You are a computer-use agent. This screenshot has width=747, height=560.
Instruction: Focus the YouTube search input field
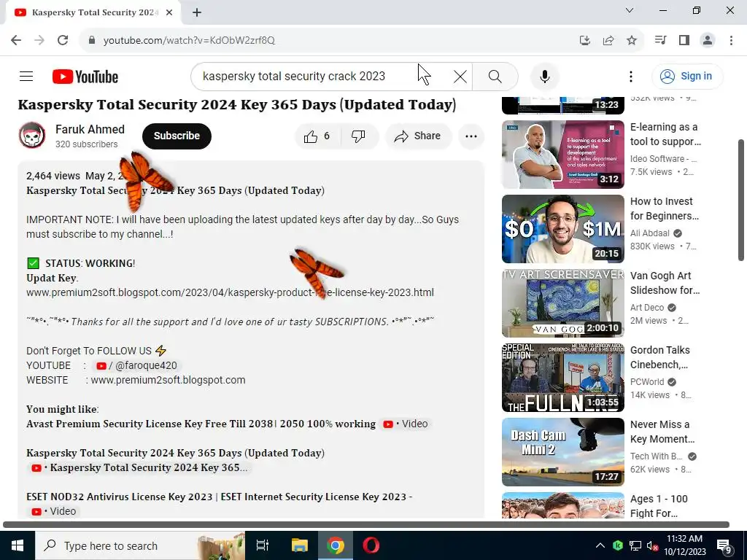tap(324, 76)
